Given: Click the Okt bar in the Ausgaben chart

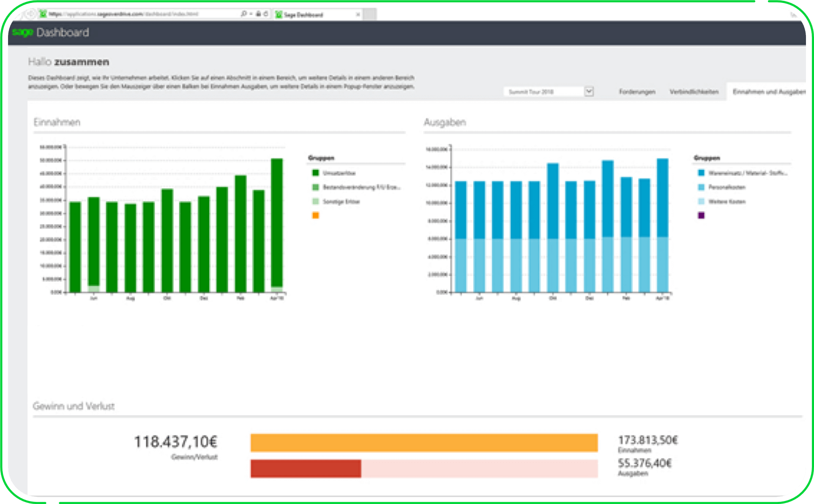Looking at the screenshot, I should 553,227.
